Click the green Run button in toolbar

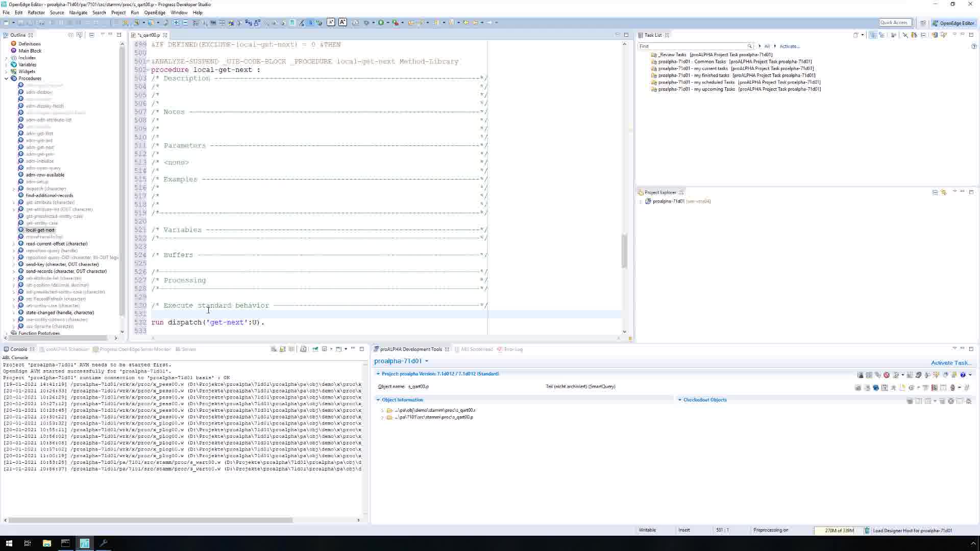click(381, 22)
